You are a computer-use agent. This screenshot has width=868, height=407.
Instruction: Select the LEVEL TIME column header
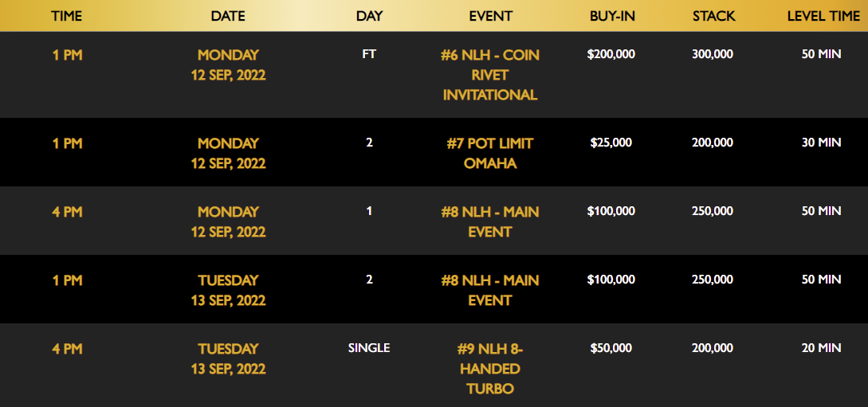(x=823, y=16)
